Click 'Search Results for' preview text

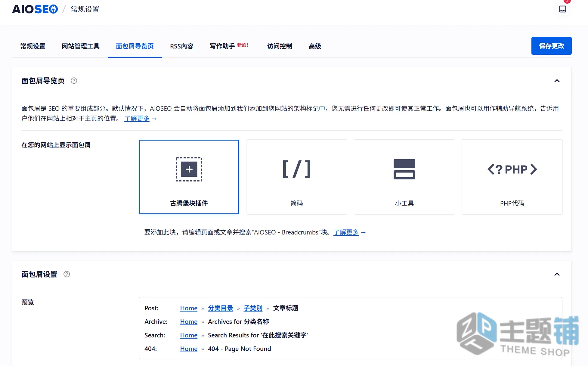tap(233, 335)
